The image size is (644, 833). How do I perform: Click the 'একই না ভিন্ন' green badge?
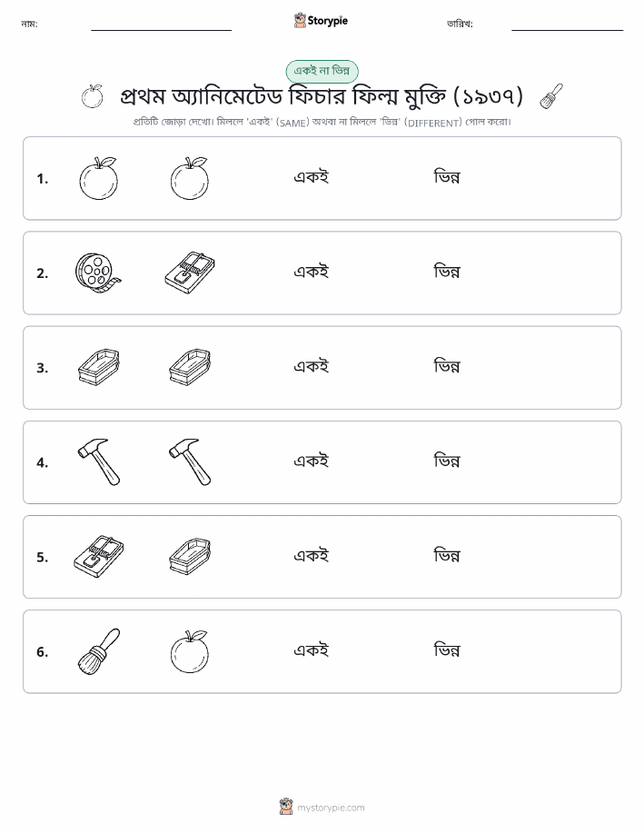pyautogui.click(x=322, y=71)
